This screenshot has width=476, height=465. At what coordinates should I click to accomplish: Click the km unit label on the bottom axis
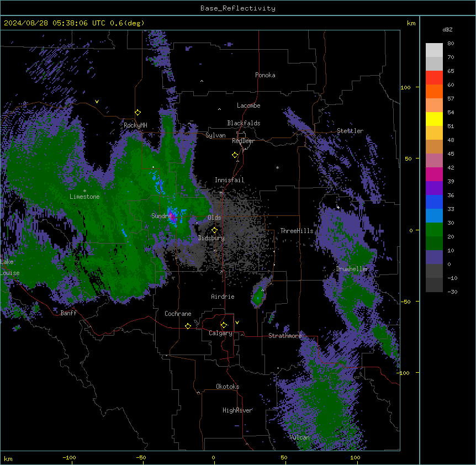(x=8, y=458)
